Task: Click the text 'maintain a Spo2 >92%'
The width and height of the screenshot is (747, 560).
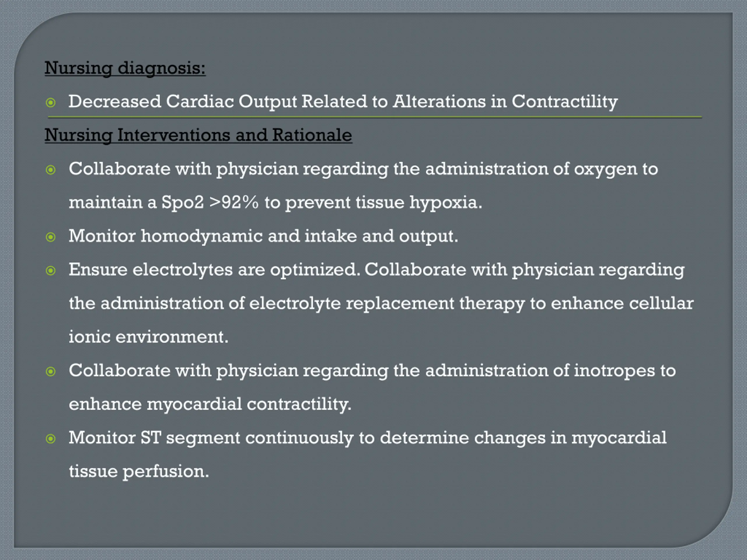Action: (x=163, y=202)
